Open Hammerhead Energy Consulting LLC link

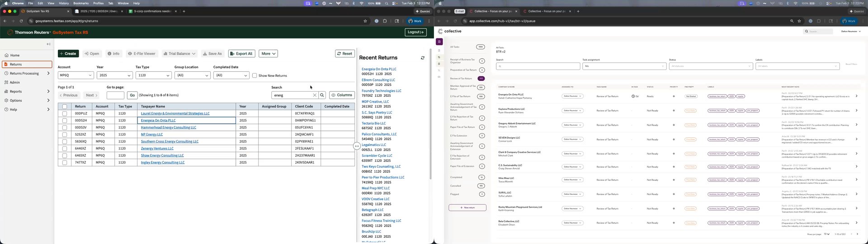168,127
